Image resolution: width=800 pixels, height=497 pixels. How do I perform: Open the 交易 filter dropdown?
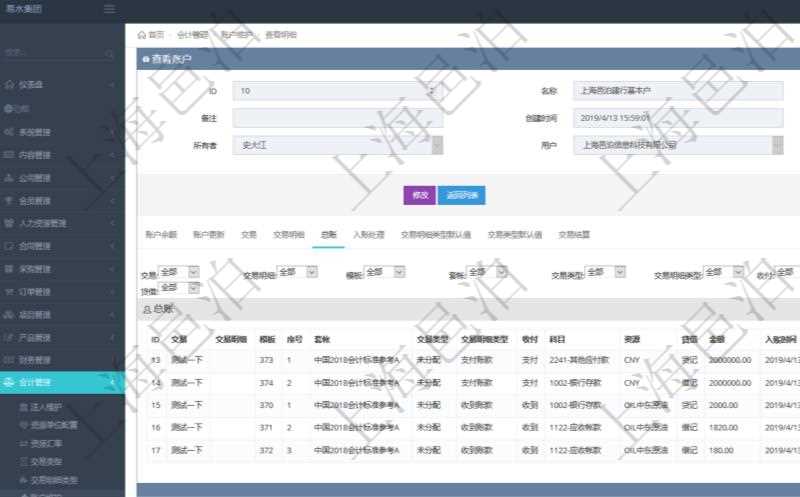179,272
